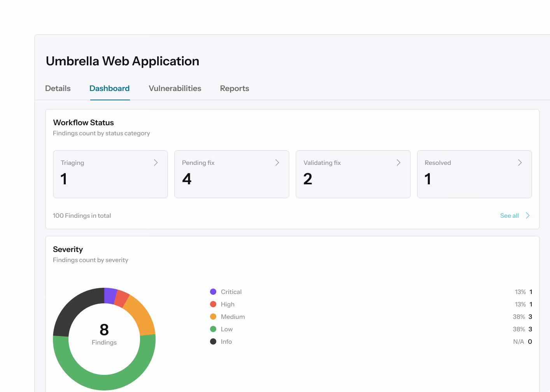Open the Resolved card chevron
The width and height of the screenshot is (550, 392).
coord(520,163)
